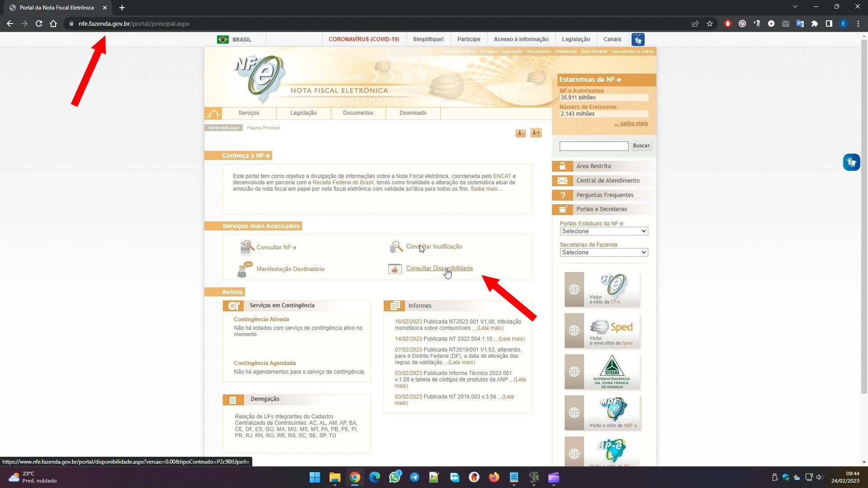Click the Manifestação Destinatário person icon
868x488 pixels.
(x=245, y=269)
